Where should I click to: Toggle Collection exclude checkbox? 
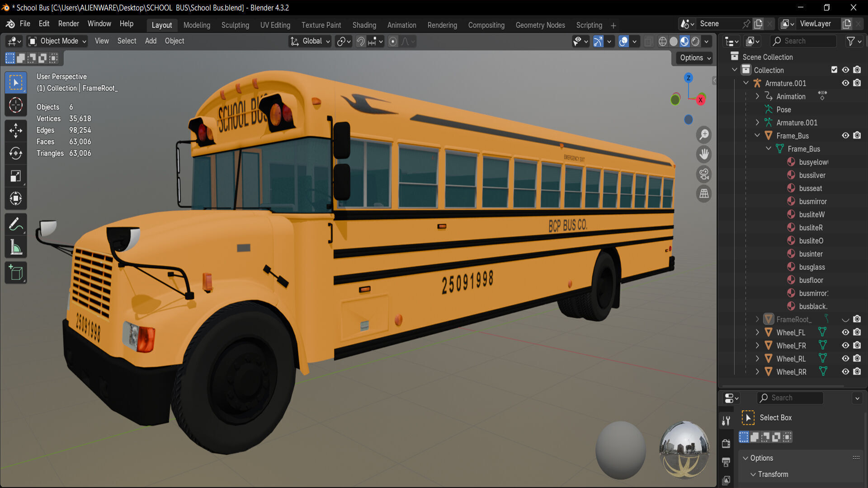(834, 70)
